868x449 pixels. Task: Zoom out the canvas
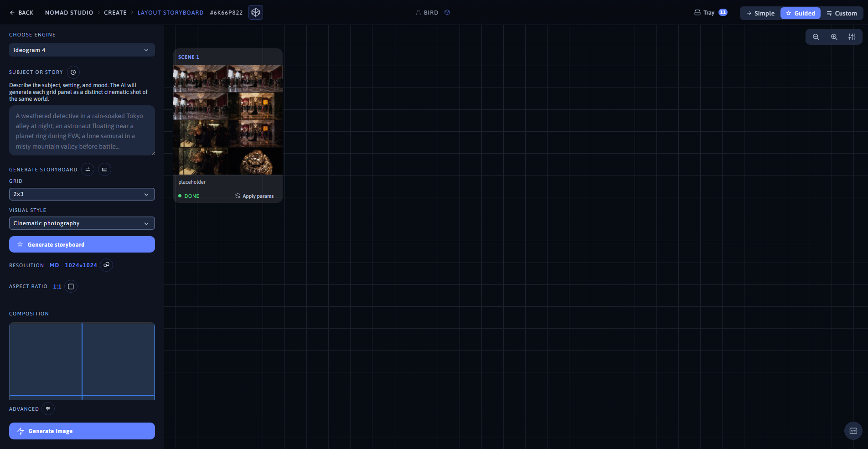coord(816,37)
